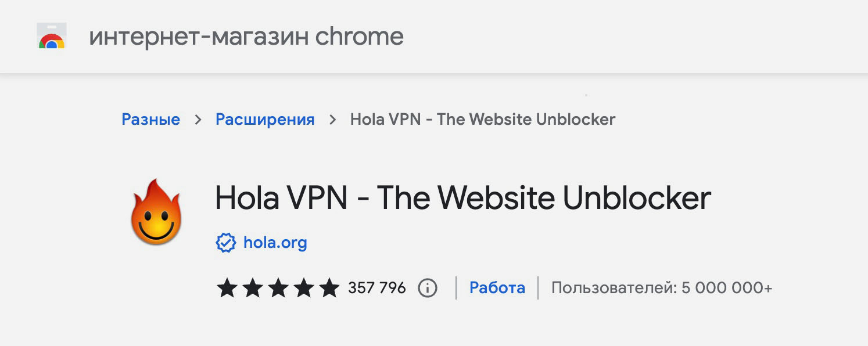Open the "Работа" category link

pyautogui.click(x=497, y=288)
